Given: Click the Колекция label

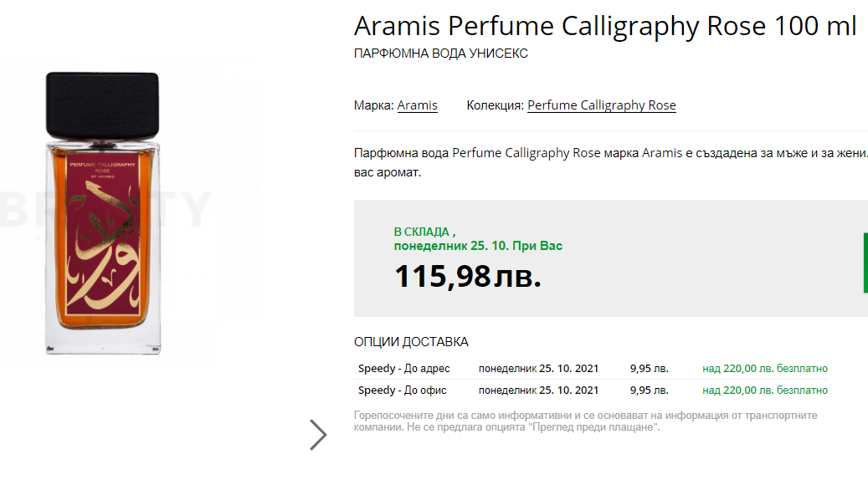Looking at the screenshot, I should 495,105.
